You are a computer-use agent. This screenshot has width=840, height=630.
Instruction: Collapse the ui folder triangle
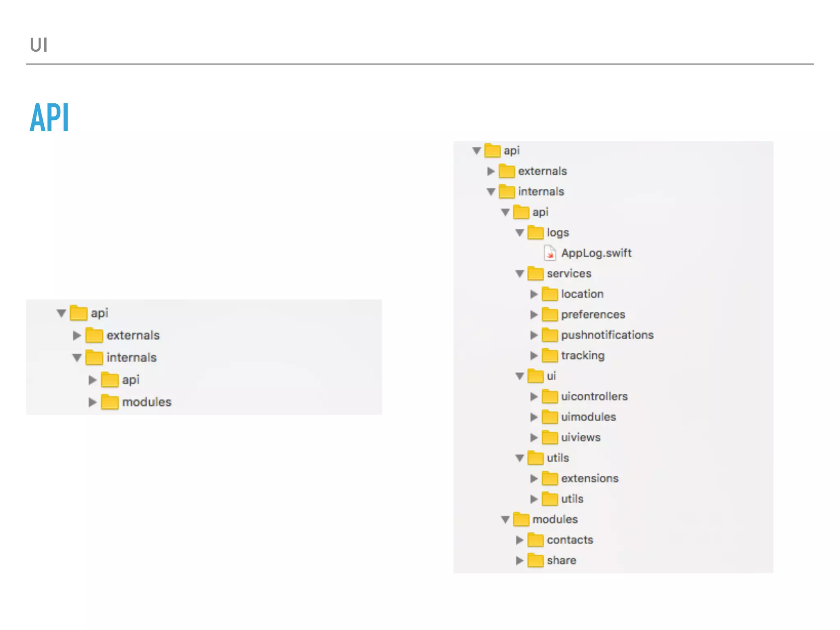[x=520, y=376]
